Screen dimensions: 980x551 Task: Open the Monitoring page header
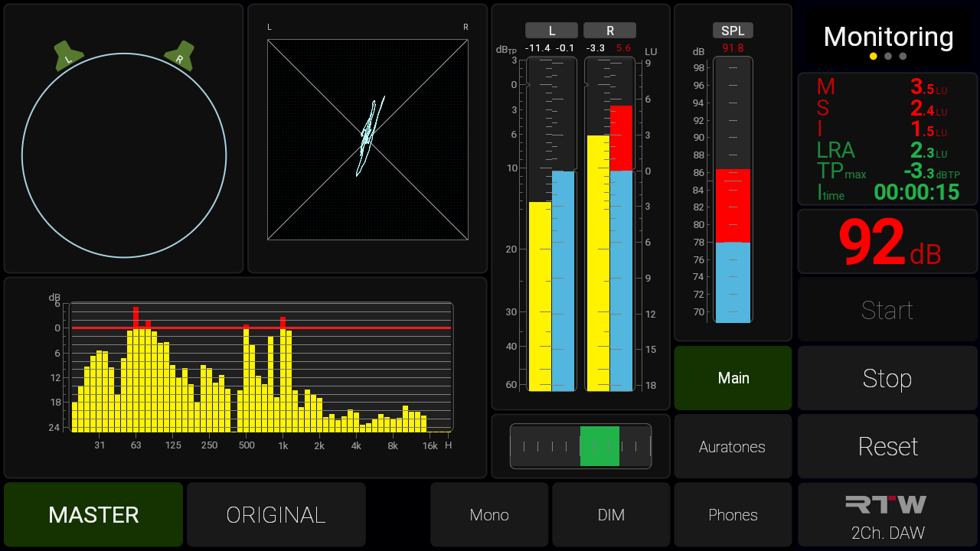[x=888, y=36]
